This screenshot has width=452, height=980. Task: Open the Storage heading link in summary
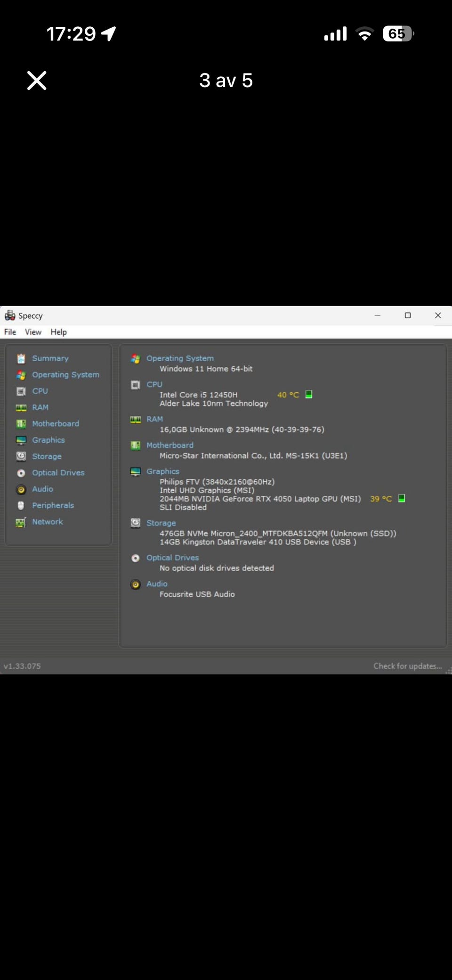click(161, 523)
